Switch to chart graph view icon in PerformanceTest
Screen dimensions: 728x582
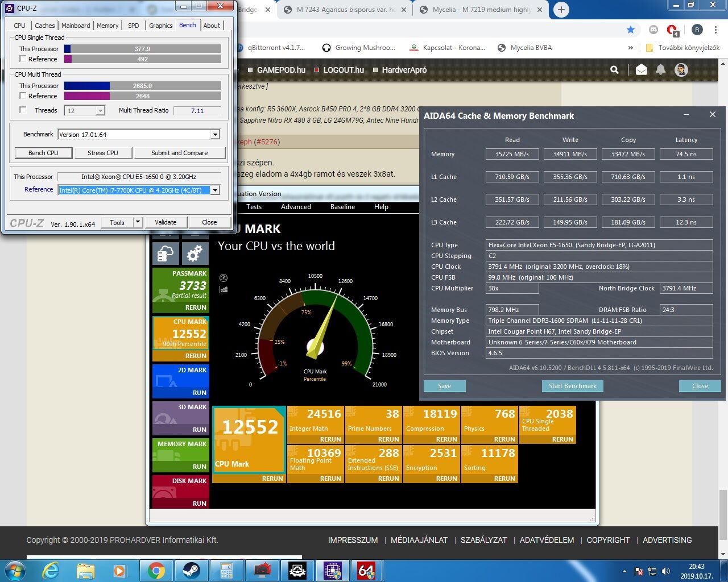click(x=224, y=289)
